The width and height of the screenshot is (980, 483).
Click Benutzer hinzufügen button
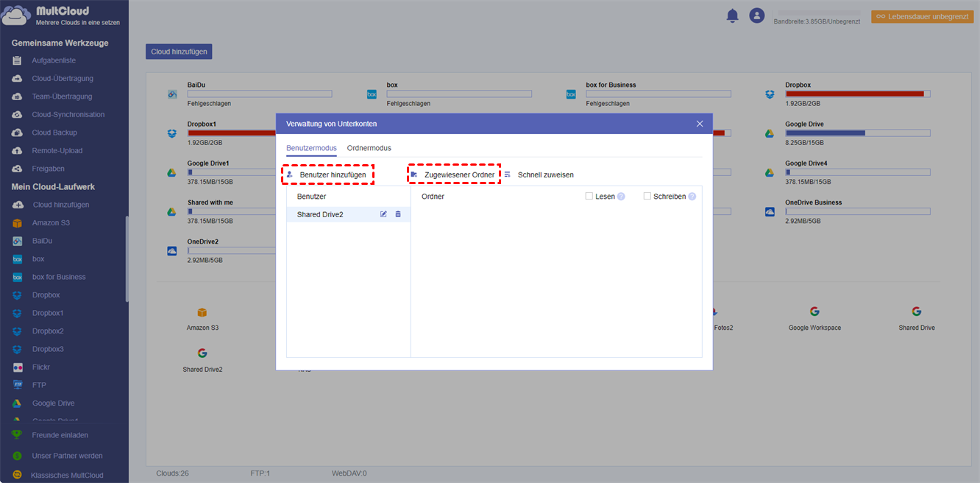click(x=327, y=174)
